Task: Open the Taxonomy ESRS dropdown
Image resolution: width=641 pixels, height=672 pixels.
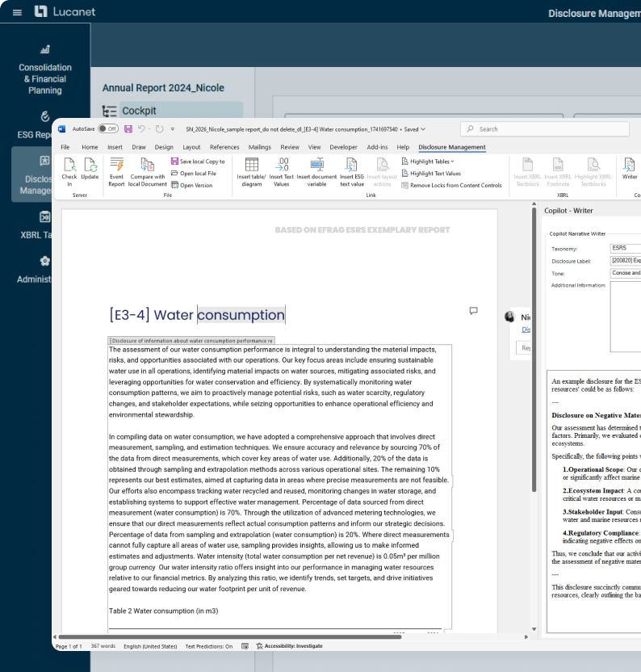Action: pos(625,248)
